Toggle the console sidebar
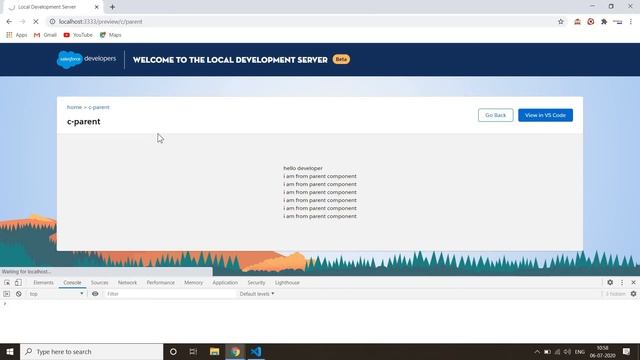 pyautogui.click(x=7, y=294)
